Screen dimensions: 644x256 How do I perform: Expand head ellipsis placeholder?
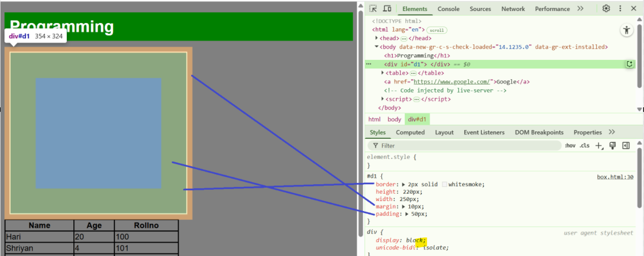404,38
